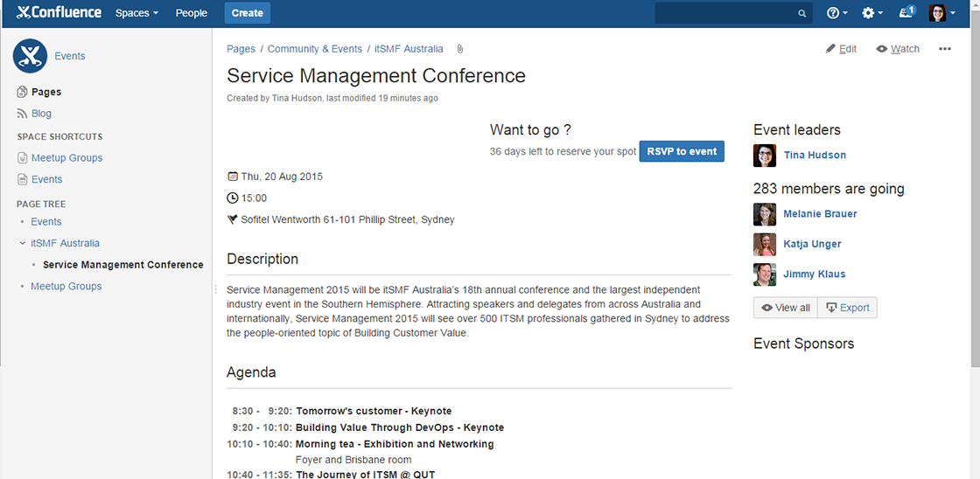This screenshot has width=980, height=479.
Task: Click the location marker icon
Action: click(x=233, y=219)
